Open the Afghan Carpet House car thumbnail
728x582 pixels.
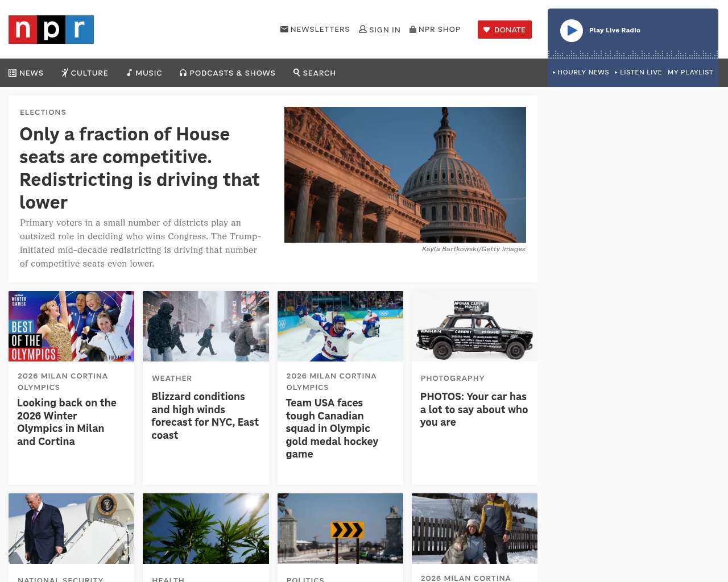[x=474, y=326]
